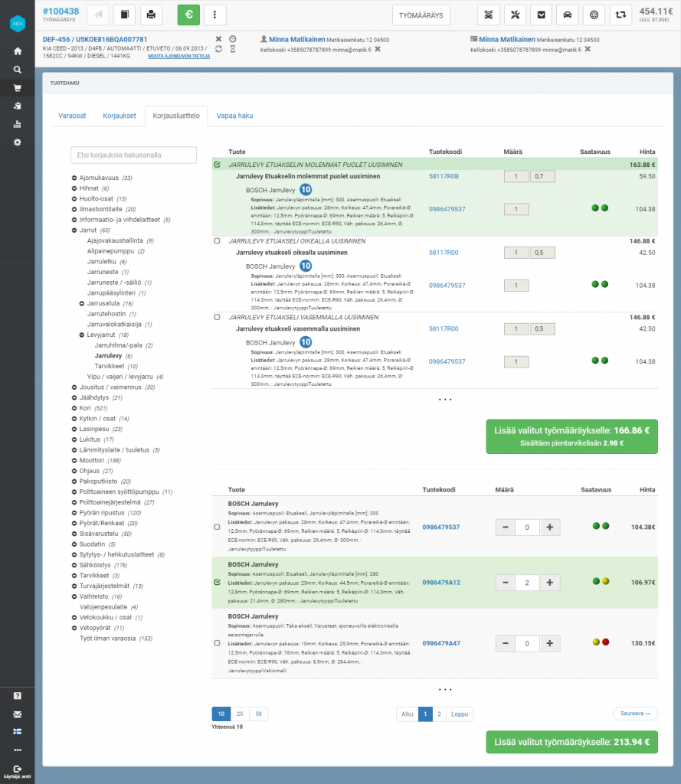Add selected products to work order for 213.94 €

(x=572, y=742)
